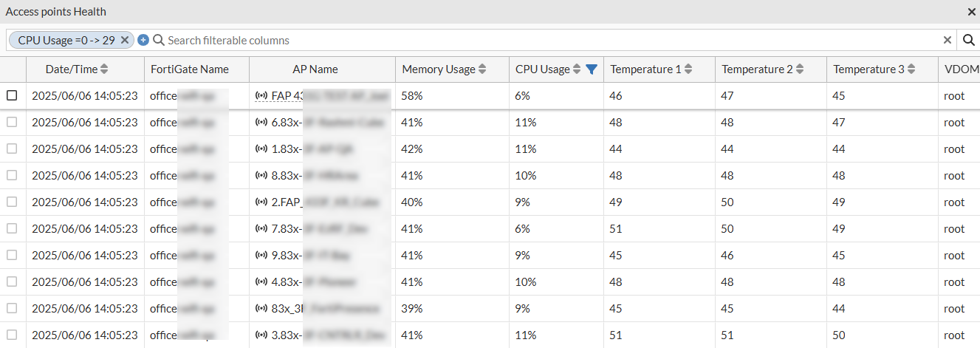This screenshot has width=980, height=348.
Task: Click the AP signal icon beside 2.FAP
Action: tap(261, 202)
